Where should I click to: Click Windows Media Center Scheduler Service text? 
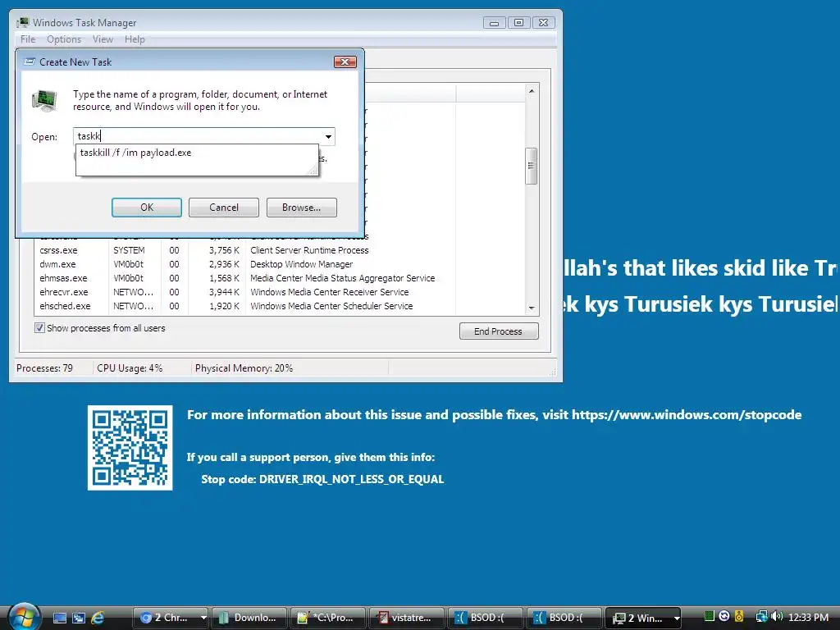331,306
